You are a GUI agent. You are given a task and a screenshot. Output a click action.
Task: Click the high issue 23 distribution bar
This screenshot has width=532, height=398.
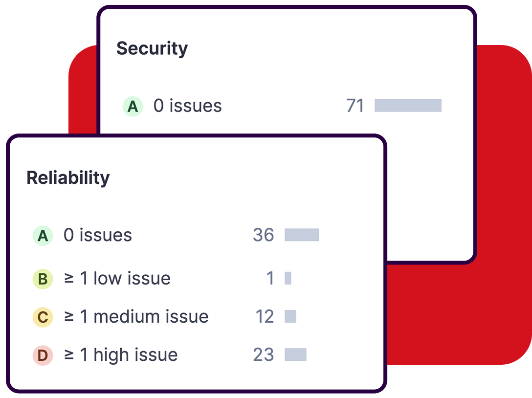pos(295,354)
